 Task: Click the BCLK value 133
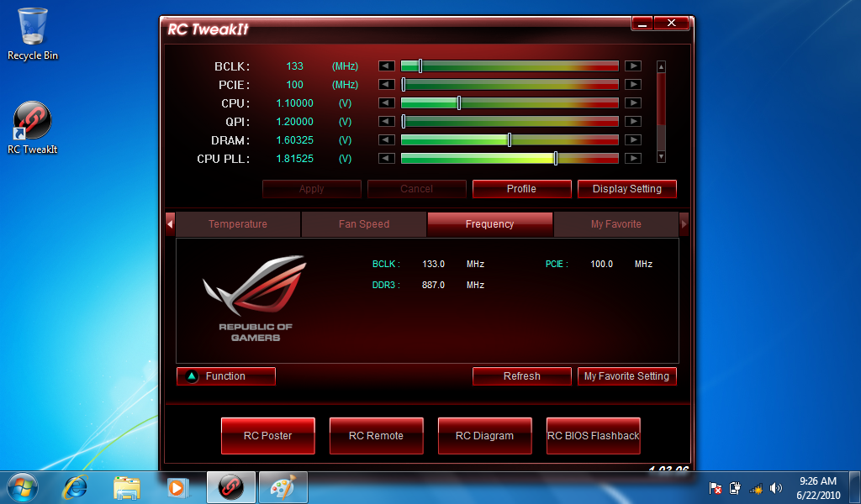pyautogui.click(x=294, y=66)
